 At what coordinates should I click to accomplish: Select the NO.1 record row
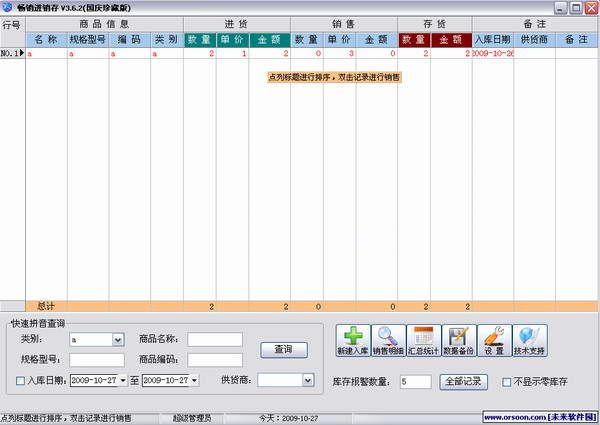tap(12, 53)
